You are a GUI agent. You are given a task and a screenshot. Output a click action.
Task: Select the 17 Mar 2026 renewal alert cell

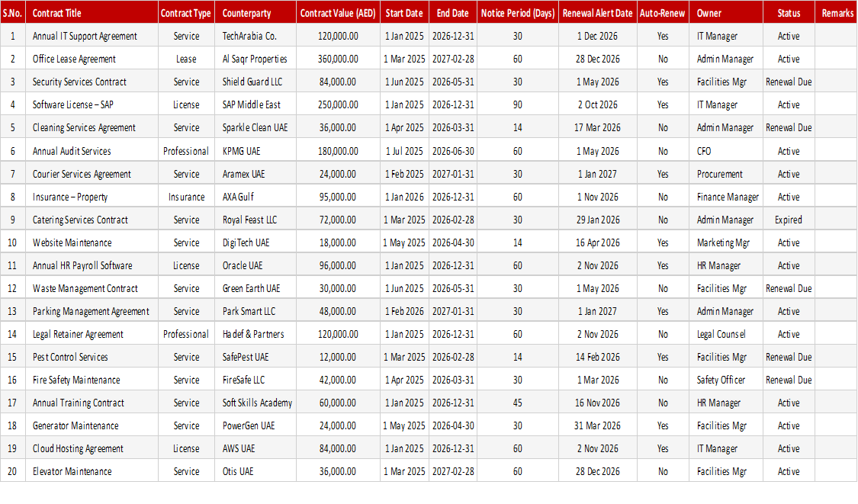[597, 127]
